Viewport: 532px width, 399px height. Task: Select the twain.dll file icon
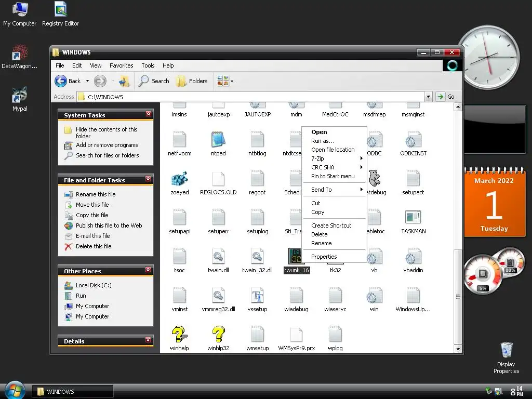point(218,256)
